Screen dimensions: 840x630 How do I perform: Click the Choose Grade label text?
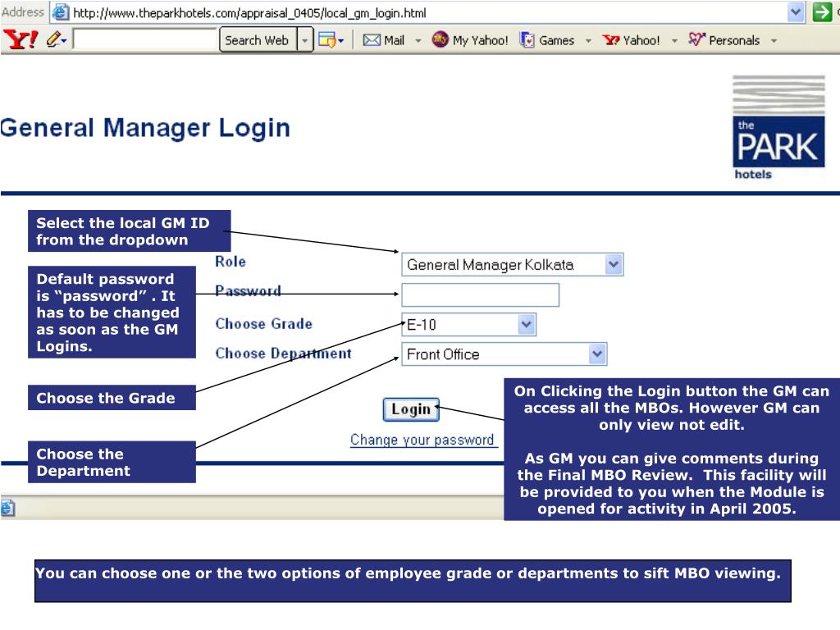[263, 323]
